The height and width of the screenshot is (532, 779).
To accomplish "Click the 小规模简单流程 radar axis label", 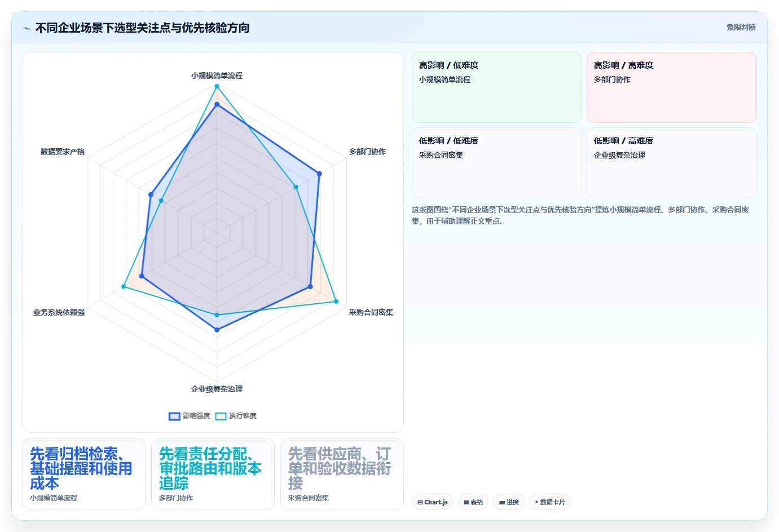I will pyautogui.click(x=217, y=76).
